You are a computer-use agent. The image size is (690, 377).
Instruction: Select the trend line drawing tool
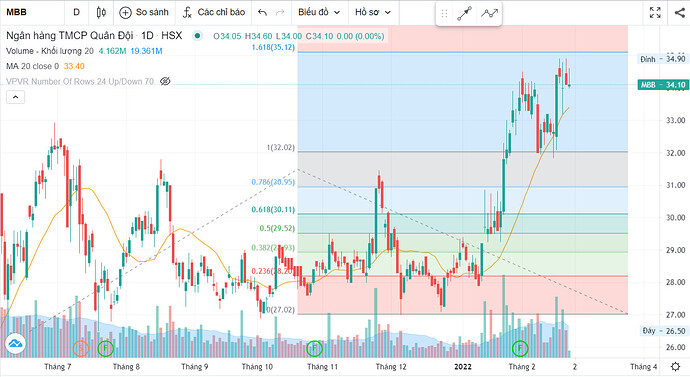tap(465, 14)
